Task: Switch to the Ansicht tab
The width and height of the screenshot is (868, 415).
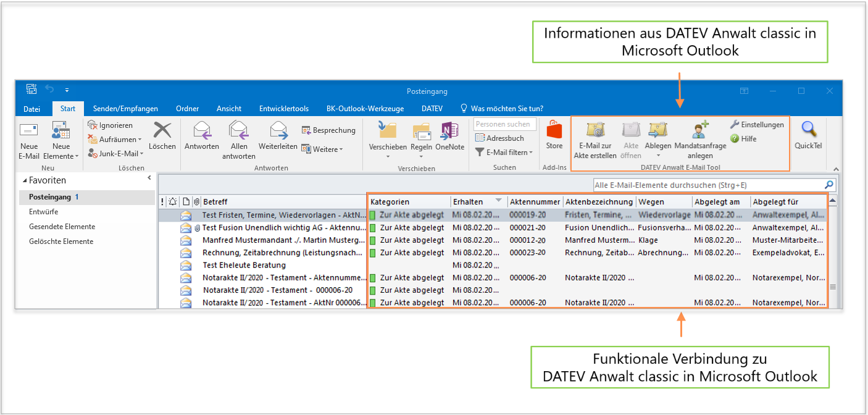Action: (x=229, y=109)
